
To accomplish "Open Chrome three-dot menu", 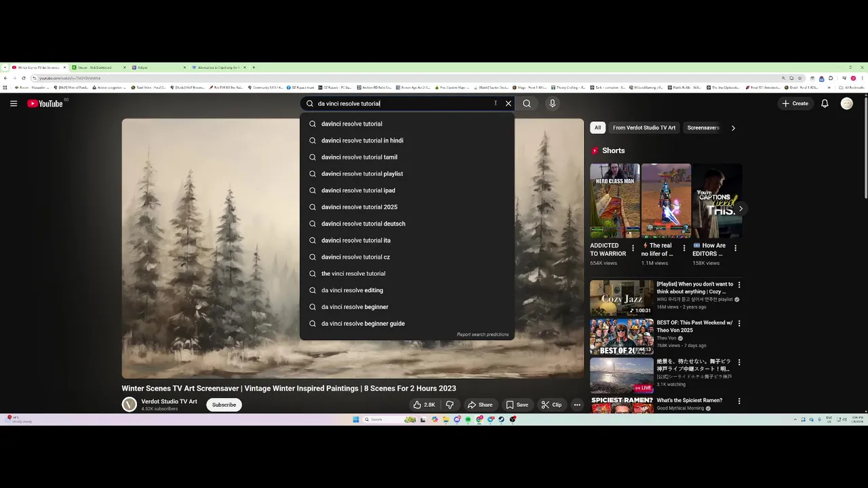I will coord(863,78).
